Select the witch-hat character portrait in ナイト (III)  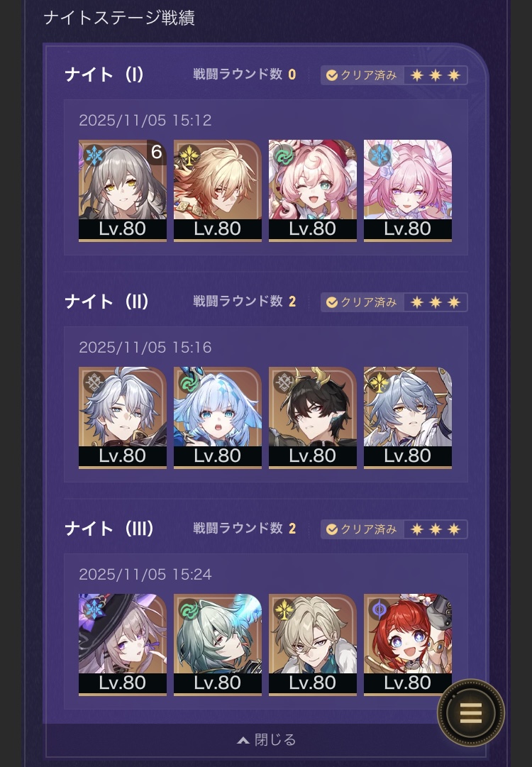(123, 644)
